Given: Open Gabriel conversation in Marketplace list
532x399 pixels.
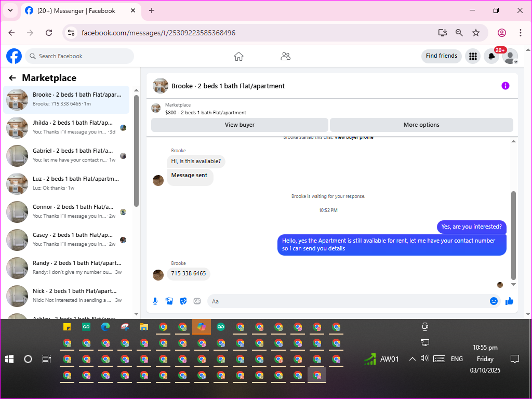Looking at the screenshot, I should pyautogui.click(x=66, y=156).
